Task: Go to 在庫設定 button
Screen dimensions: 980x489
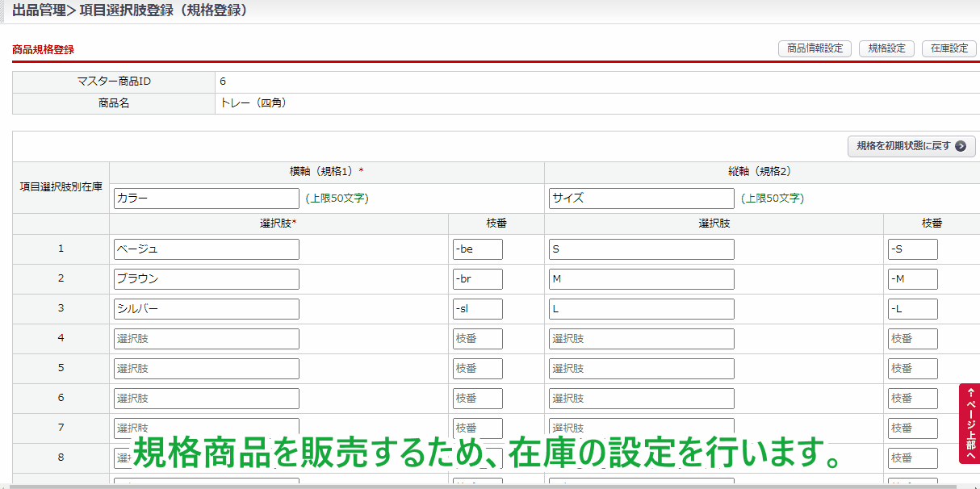Action: (x=949, y=48)
